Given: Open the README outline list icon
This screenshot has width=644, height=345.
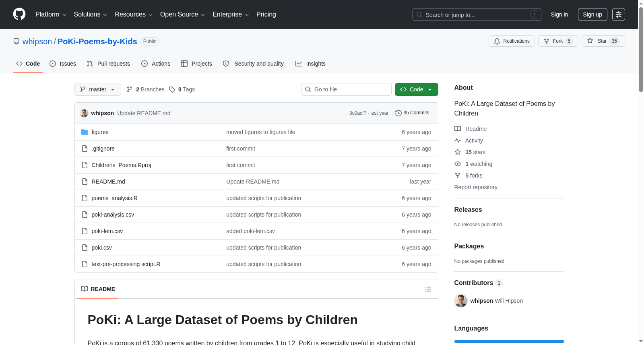Looking at the screenshot, I should click(x=428, y=289).
